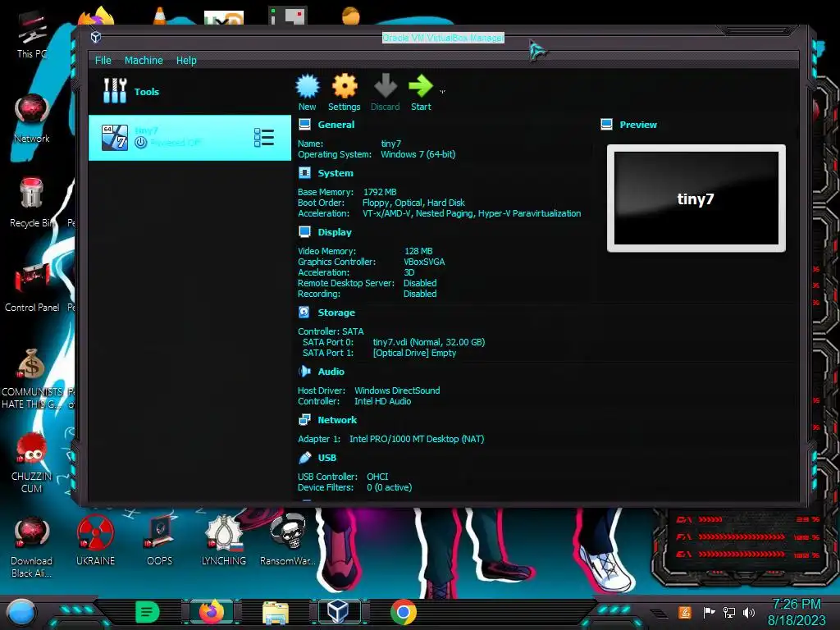
Task: Click Floppy, Optical, Hard Disk boot order
Action: pos(413,203)
